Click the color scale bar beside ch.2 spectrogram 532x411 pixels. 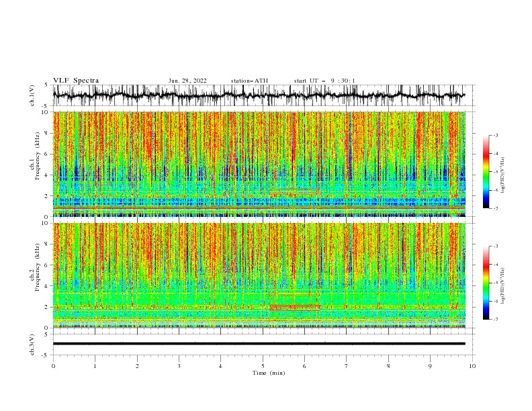[x=486, y=283]
